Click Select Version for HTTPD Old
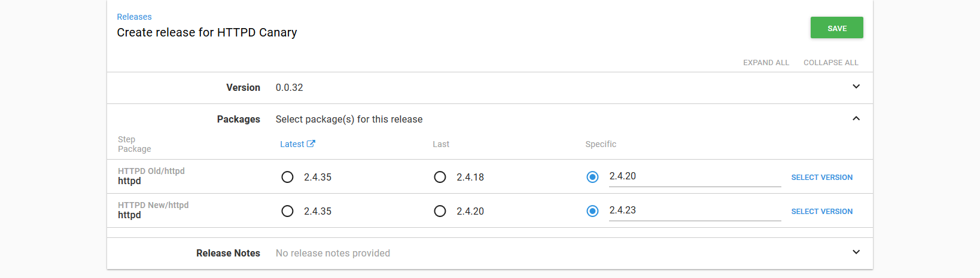Viewport: 980px width, 278px height. pyautogui.click(x=821, y=178)
